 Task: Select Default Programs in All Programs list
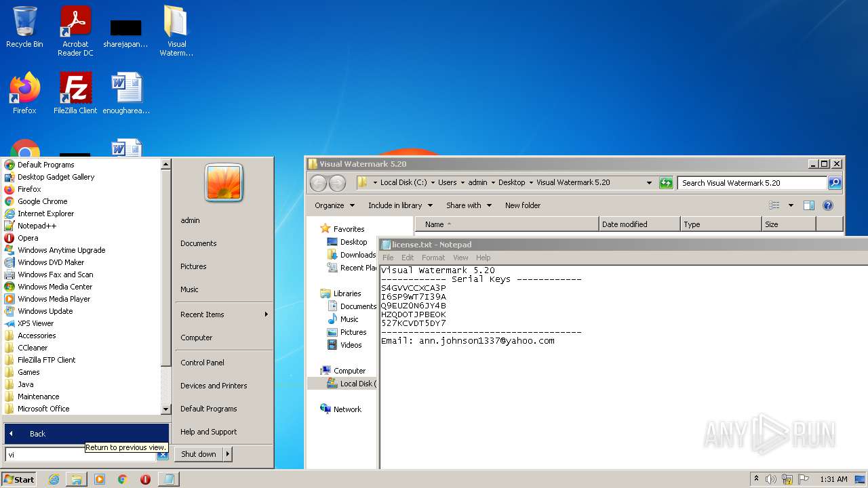[x=46, y=165]
